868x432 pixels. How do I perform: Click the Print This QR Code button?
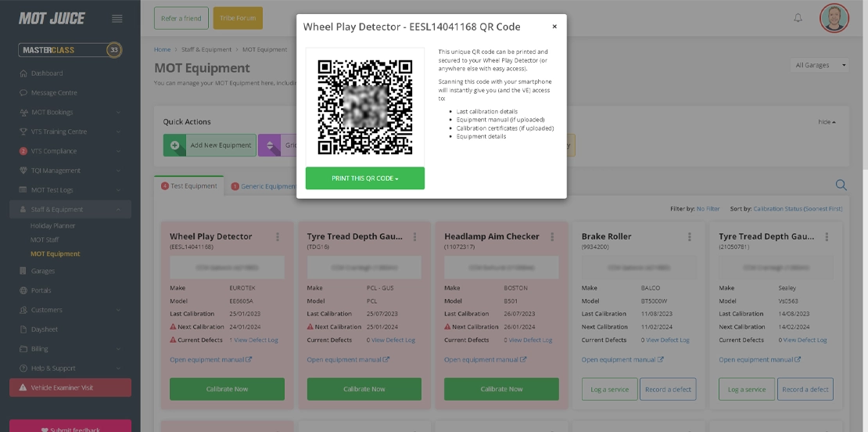(365, 178)
